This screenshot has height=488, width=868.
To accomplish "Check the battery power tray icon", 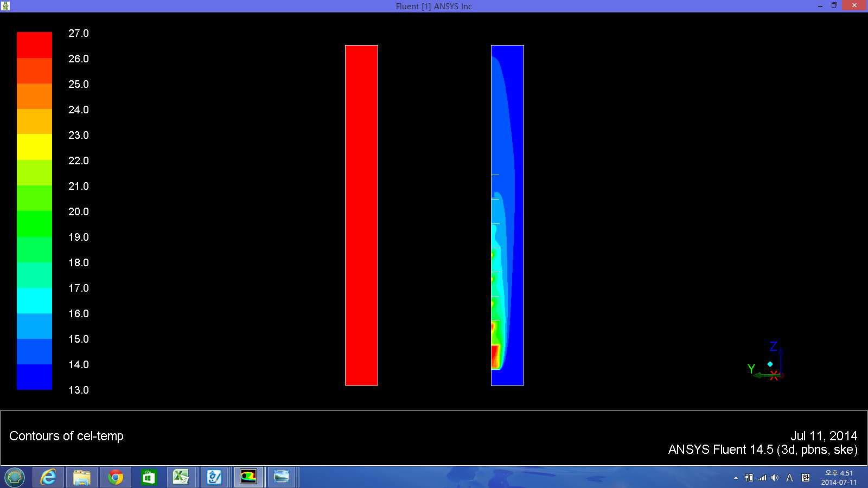I will tap(749, 478).
